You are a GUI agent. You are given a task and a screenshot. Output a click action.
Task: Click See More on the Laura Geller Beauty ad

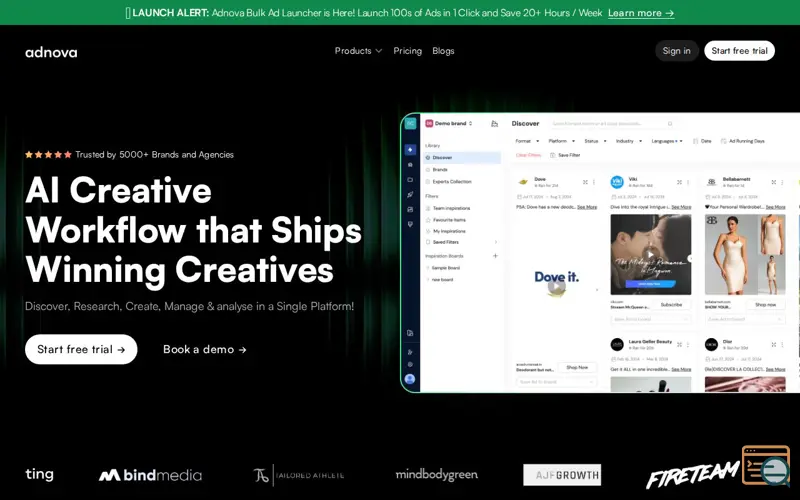681,369
